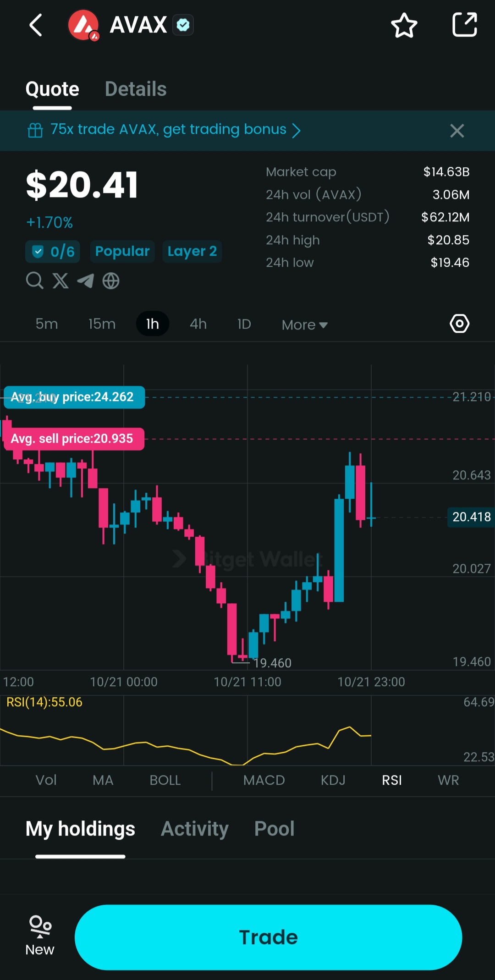Dismiss the trading bonus banner
Screen dimensions: 495x980
[x=456, y=131]
